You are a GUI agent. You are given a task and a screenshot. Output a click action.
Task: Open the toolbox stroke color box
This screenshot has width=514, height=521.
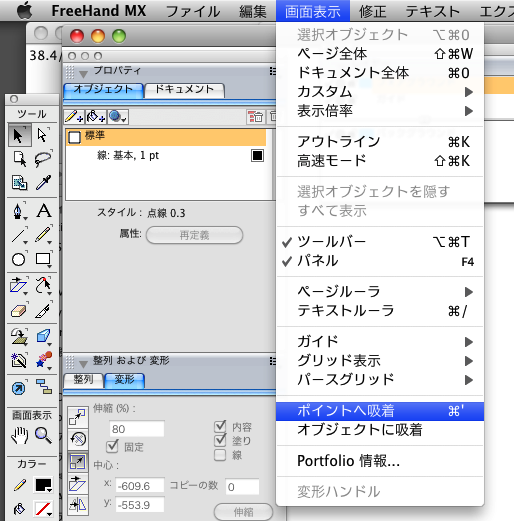pyautogui.click(x=43, y=485)
